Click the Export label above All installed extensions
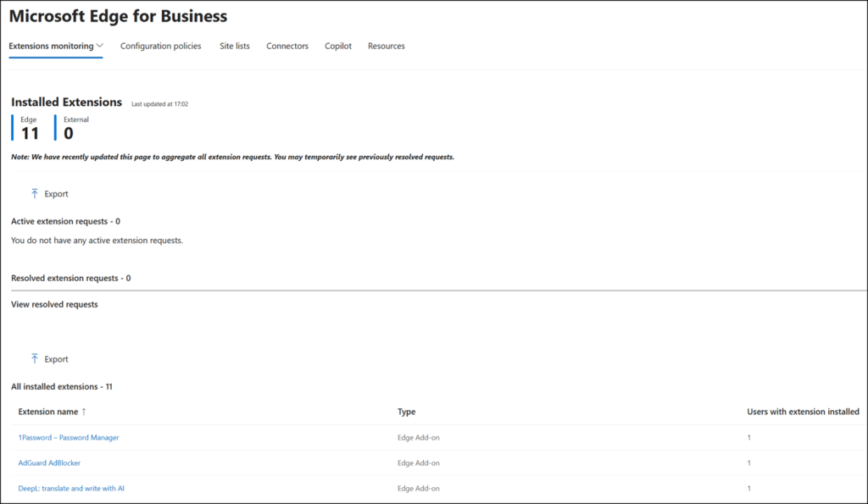 tap(57, 360)
